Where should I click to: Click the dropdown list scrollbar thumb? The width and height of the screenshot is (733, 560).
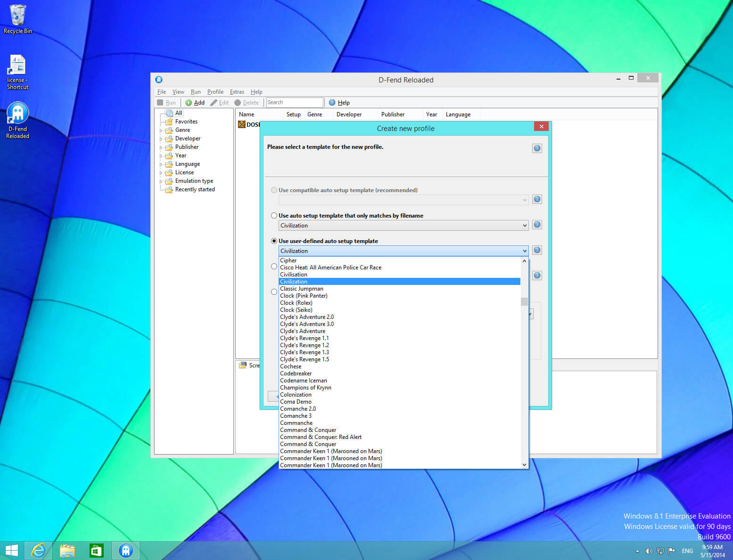click(524, 301)
